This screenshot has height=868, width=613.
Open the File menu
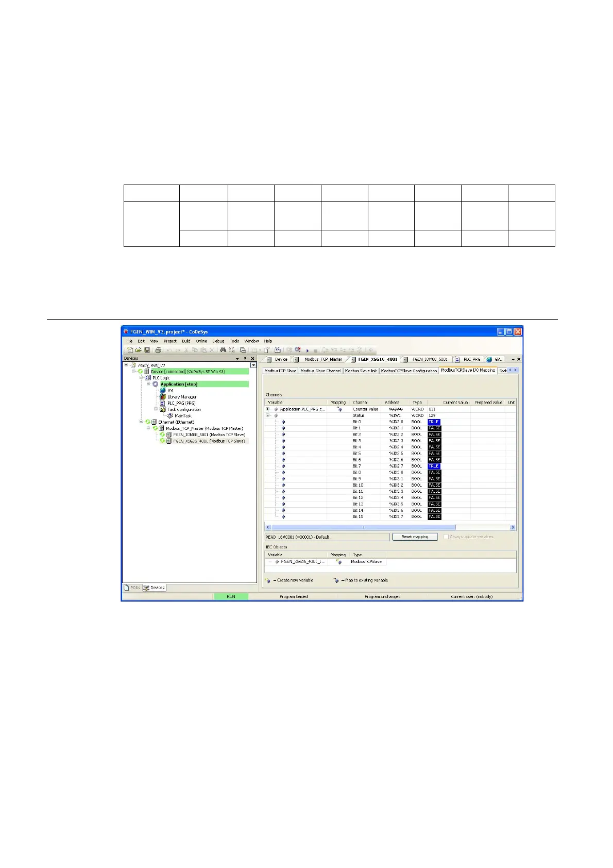pos(129,341)
